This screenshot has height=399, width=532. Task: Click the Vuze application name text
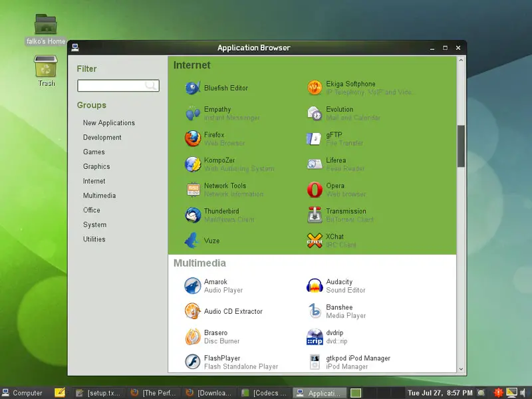point(211,241)
